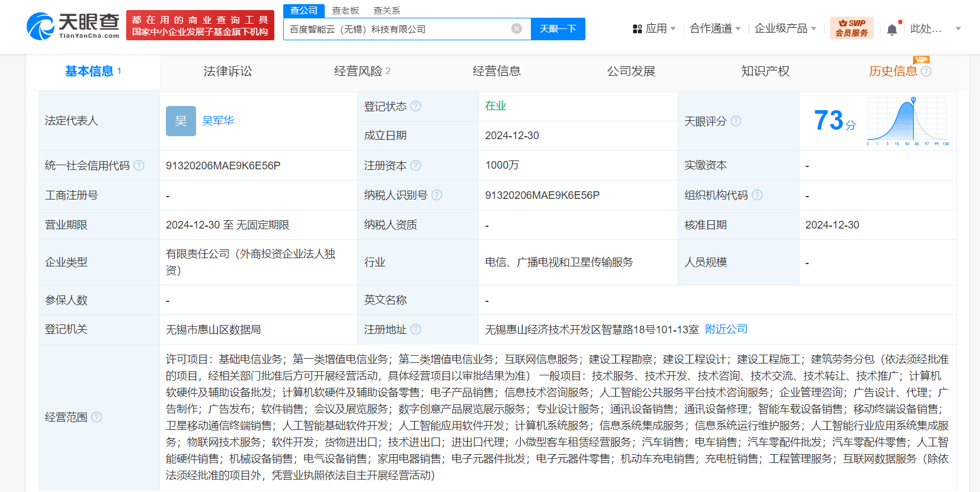980x492 pixels.
Task: Open the red 商业查询工具 banner
Action: point(200,25)
